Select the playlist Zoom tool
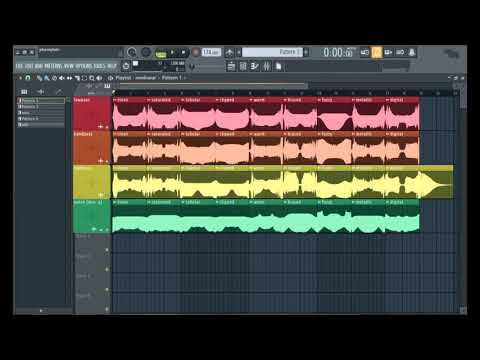The height and width of the screenshot is (360, 480). pos(92,78)
